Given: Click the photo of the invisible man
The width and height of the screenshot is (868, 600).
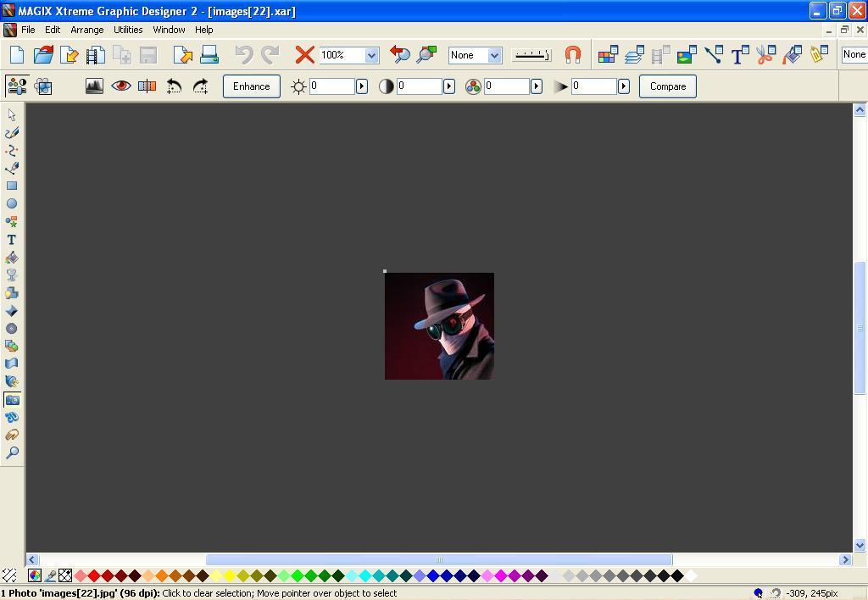Looking at the screenshot, I should pos(439,325).
